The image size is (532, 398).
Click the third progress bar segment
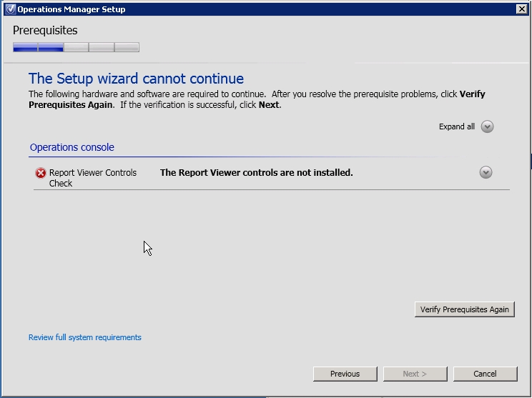click(76, 48)
